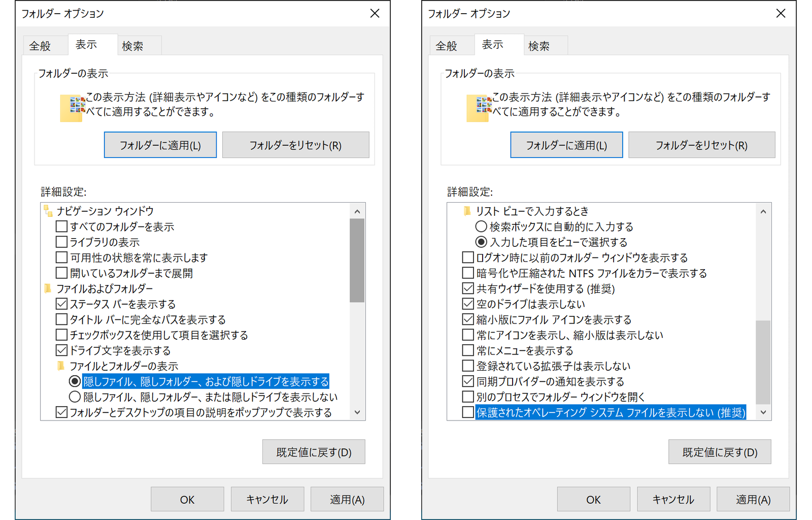
Task: Click キャンセル in left dialog
Action: tap(267, 499)
